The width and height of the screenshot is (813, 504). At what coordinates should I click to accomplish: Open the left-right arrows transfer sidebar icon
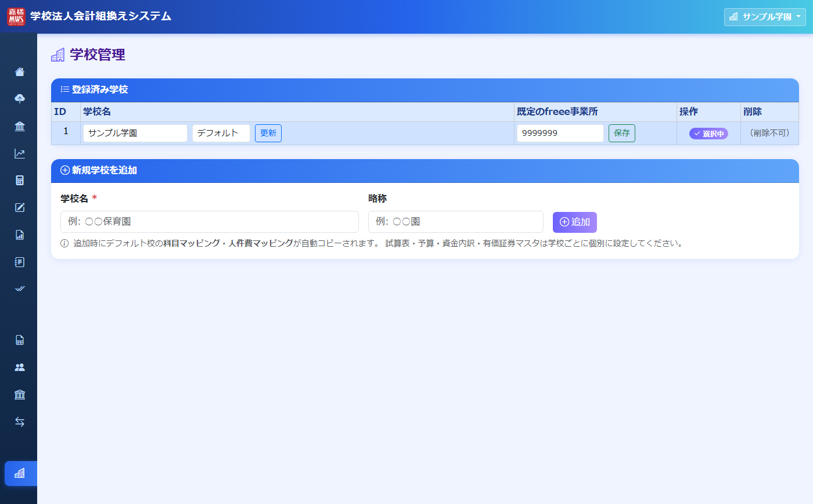point(20,422)
